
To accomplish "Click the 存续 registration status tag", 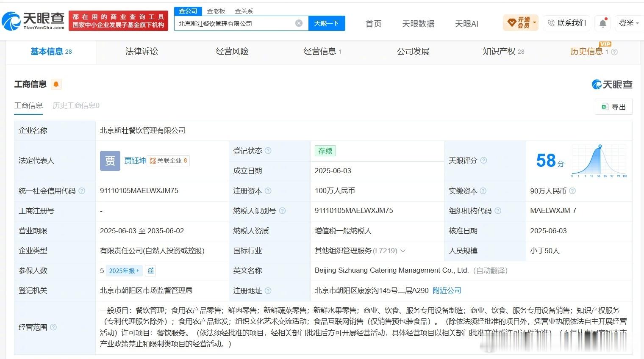I will (325, 151).
